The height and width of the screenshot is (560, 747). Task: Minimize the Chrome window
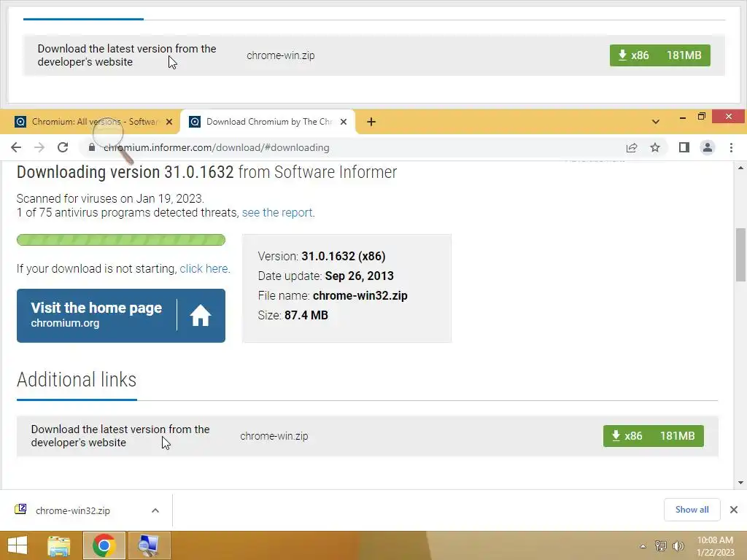click(x=683, y=117)
